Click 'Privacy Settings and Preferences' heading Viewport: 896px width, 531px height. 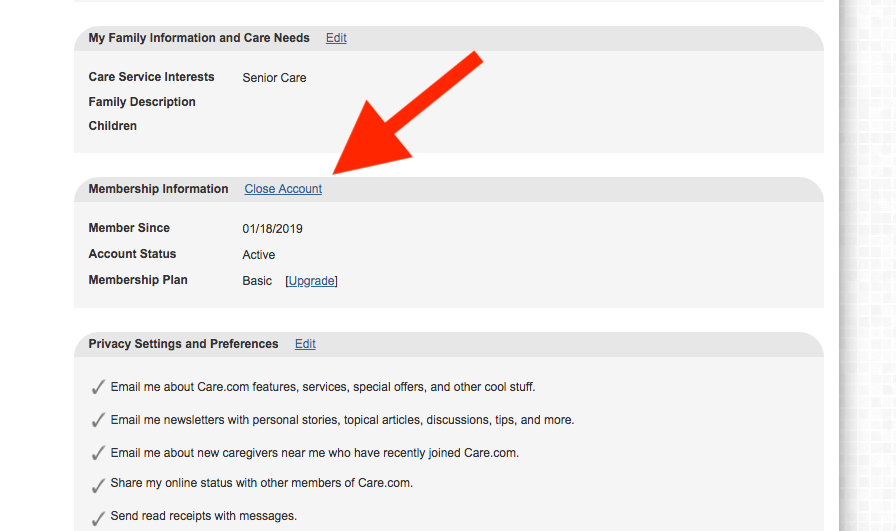pyautogui.click(x=183, y=344)
